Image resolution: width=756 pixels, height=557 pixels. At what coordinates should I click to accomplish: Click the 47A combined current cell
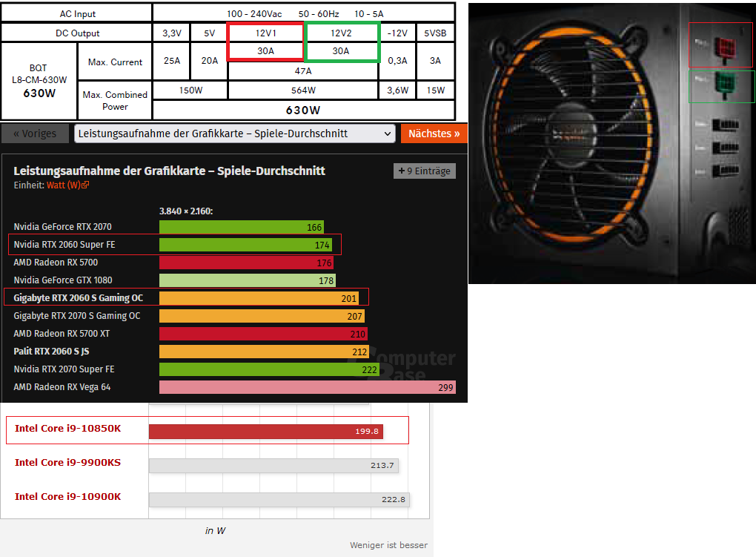point(303,71)
